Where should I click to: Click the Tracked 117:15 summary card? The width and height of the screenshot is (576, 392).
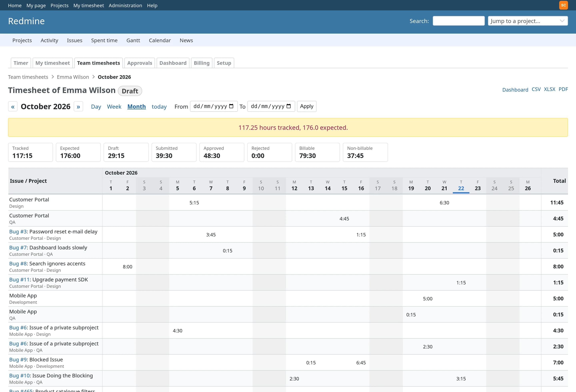click(30, 152)
